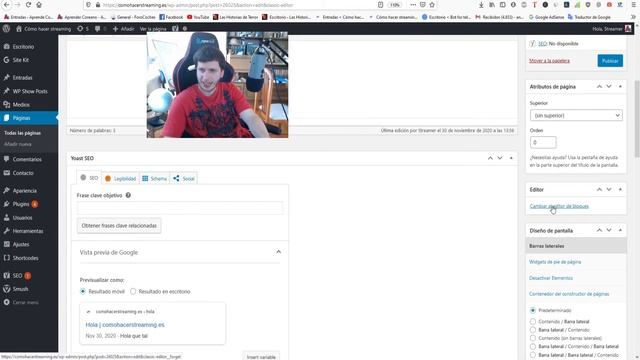640x360 pixels.
Task: Click the browser back arrow
Action: tap(7, 5)
